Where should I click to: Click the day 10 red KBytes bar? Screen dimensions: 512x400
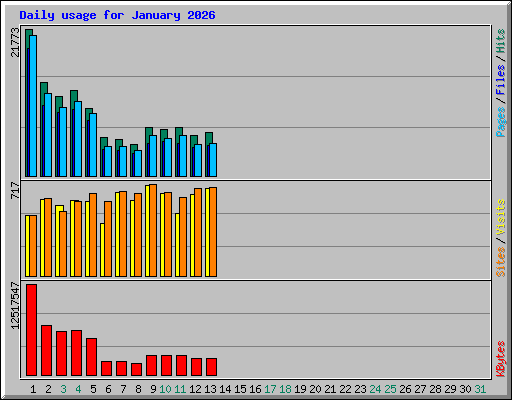pyautogui.click(x=166, y=365)
